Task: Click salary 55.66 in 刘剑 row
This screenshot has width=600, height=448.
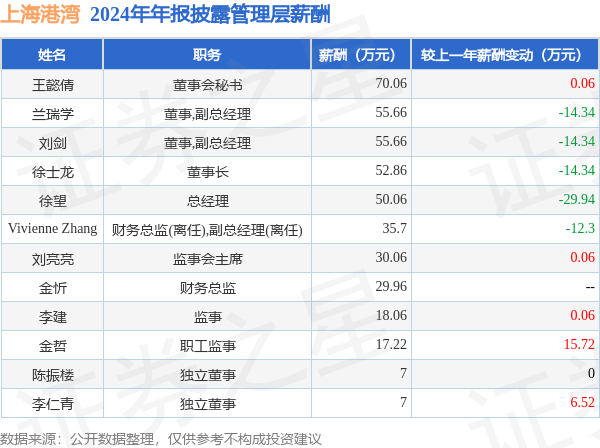Action: tap(391, 141)
